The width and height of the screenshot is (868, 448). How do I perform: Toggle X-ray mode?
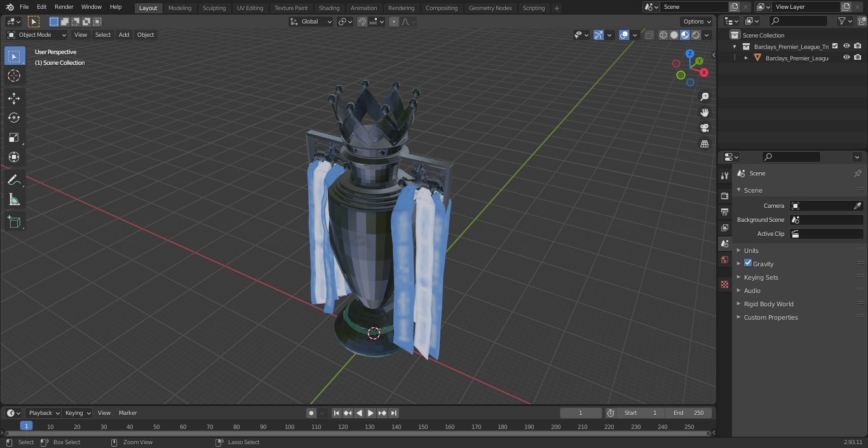point(649,35)
